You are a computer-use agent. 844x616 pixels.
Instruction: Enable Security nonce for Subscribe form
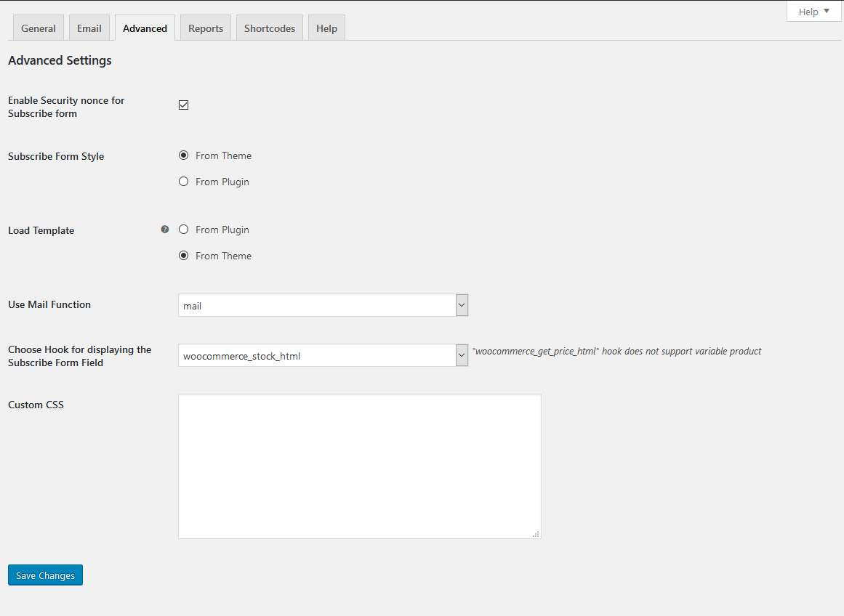tap(183, 105)
